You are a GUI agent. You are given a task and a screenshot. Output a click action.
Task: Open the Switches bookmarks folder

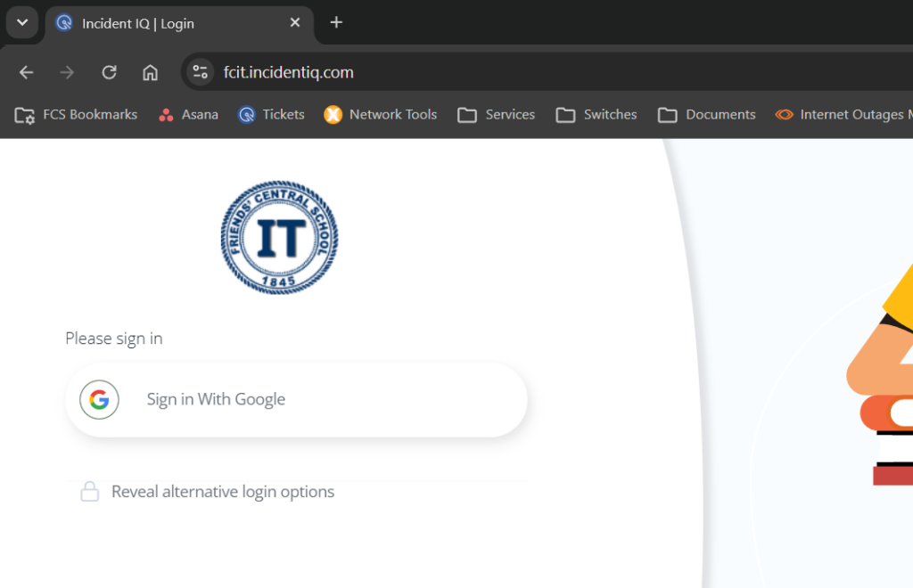596,115
